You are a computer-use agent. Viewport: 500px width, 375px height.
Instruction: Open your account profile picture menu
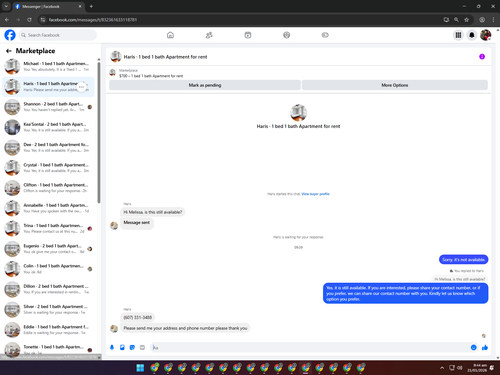click(485, 35)
